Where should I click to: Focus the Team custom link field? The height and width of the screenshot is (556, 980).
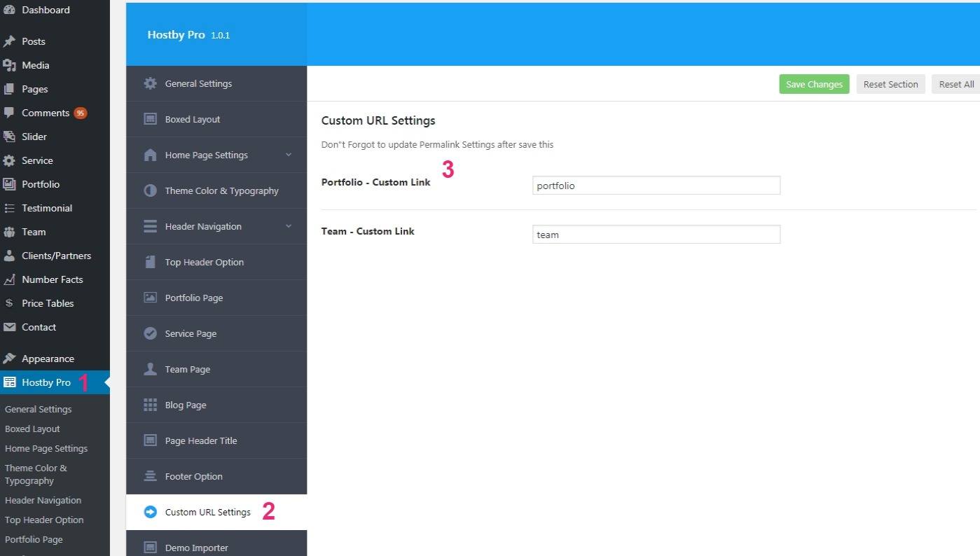tap(656, 235)
